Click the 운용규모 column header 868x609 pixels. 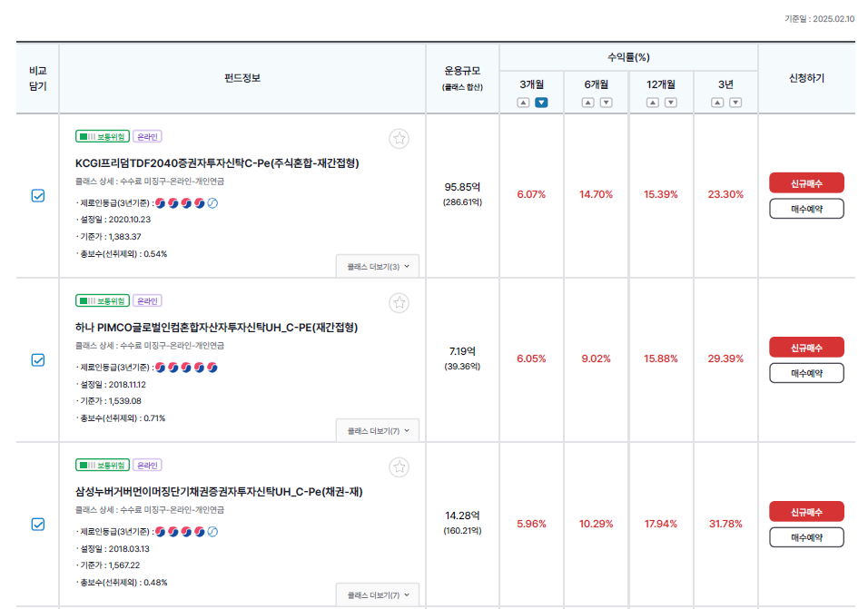tap(462, 78)
